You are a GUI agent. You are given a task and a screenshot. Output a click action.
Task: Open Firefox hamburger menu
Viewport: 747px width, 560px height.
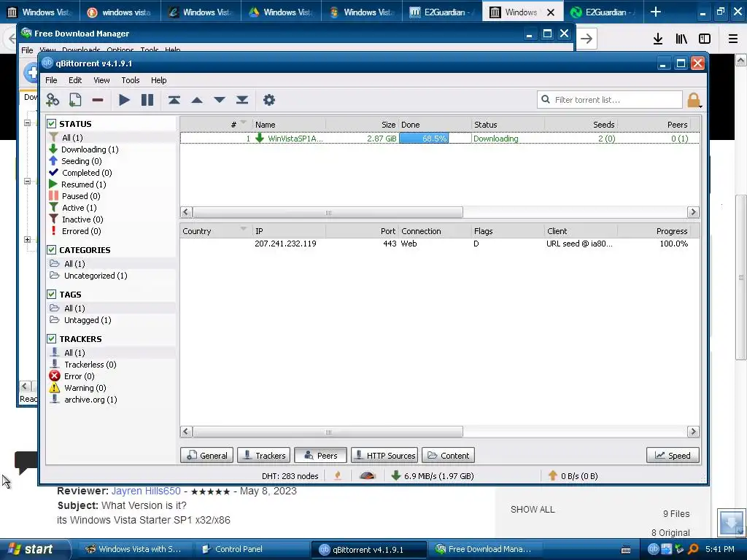[x=733, y=39]
